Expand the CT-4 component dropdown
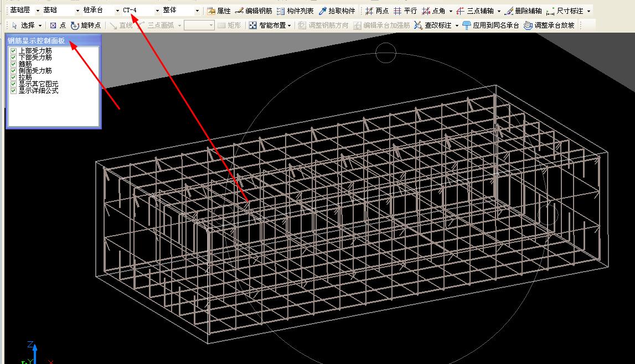Viewport: 635px width, 364px height. (157, 11)
